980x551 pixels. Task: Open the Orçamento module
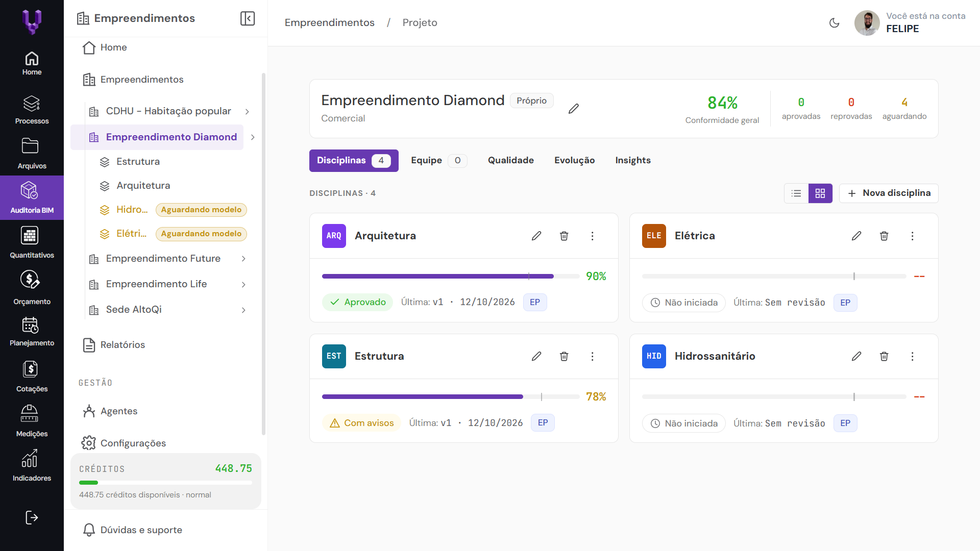click(x=32, y=287)
